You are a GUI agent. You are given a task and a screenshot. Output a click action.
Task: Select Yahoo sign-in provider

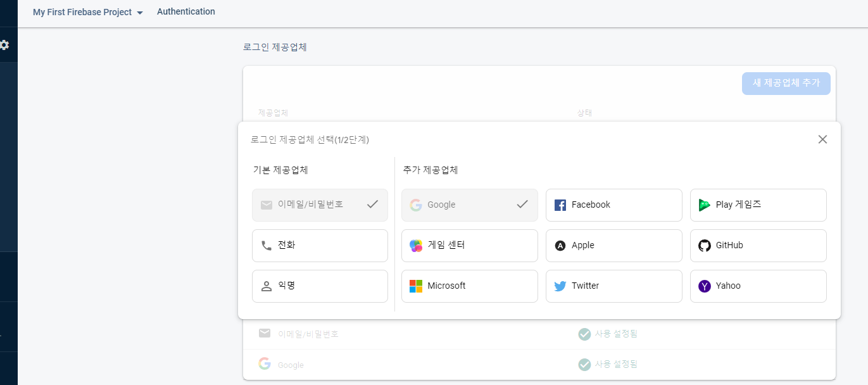pyautogui.click(x=758, y=286)
